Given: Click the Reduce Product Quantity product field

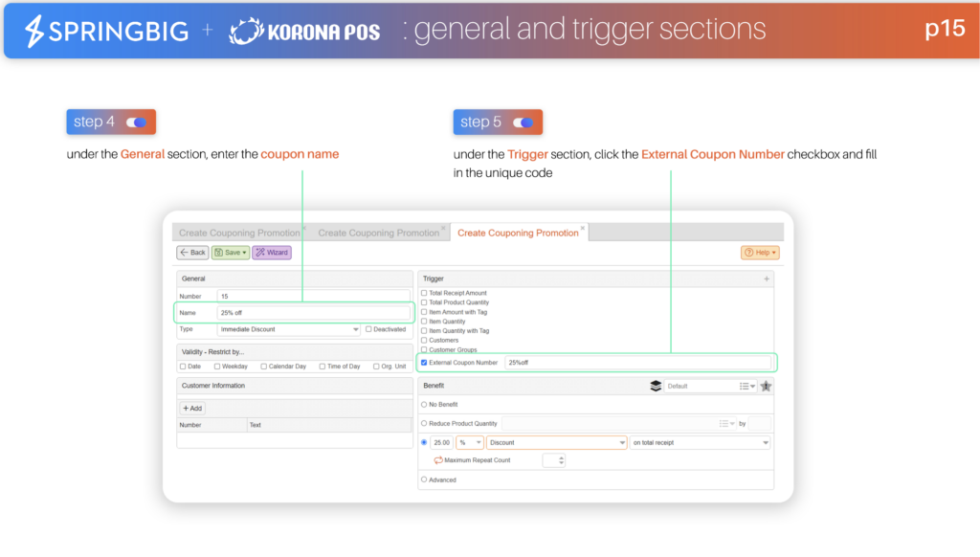Looking at the screenshot, I should click(x=610, y=424).
